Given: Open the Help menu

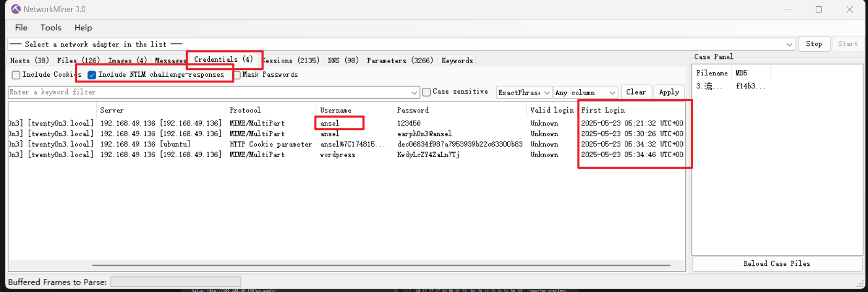Looking at the screenshot, I should pos(83,28).
